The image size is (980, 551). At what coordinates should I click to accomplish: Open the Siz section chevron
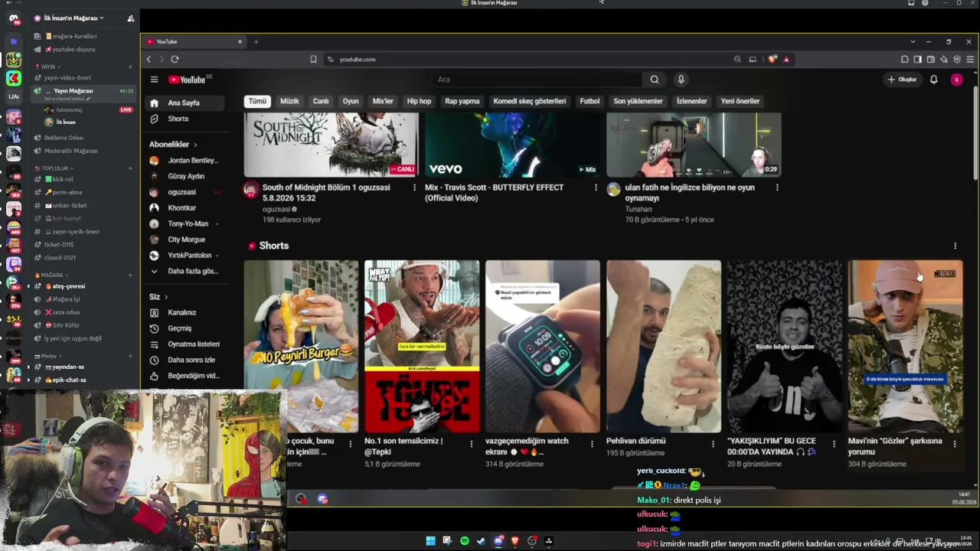click(166, 297)
